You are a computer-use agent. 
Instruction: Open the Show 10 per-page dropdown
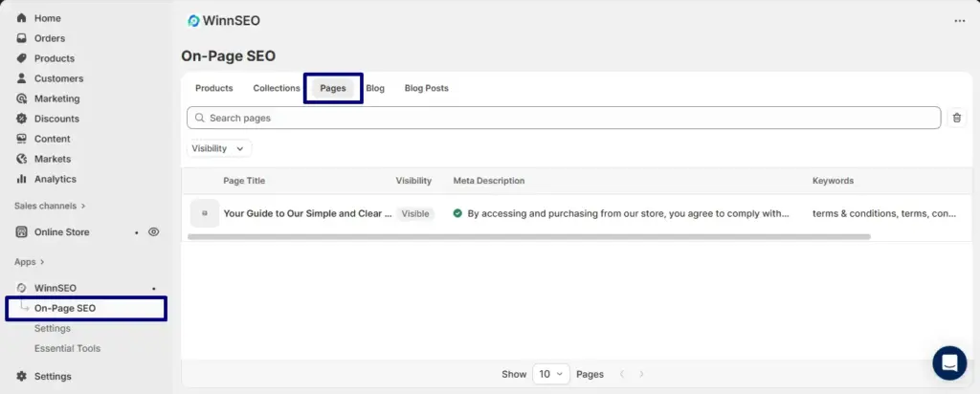551,374
